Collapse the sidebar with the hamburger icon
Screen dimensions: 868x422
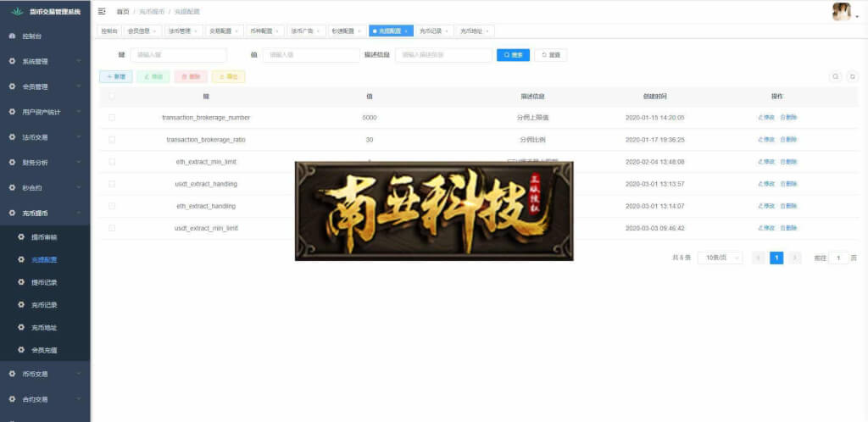click(102, 11)
